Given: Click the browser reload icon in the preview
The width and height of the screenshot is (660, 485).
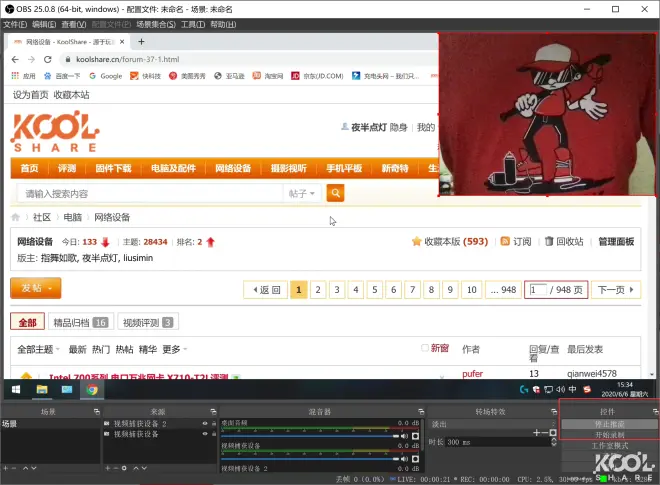Looking at the screenshot, I should (48, 59).
